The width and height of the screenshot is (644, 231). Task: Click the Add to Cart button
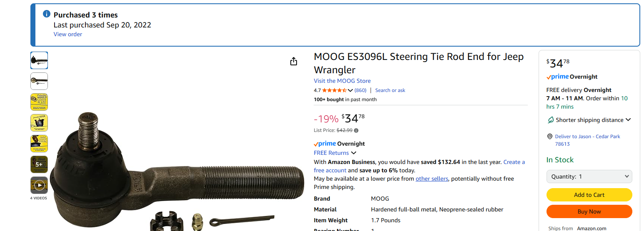(589, 195)
